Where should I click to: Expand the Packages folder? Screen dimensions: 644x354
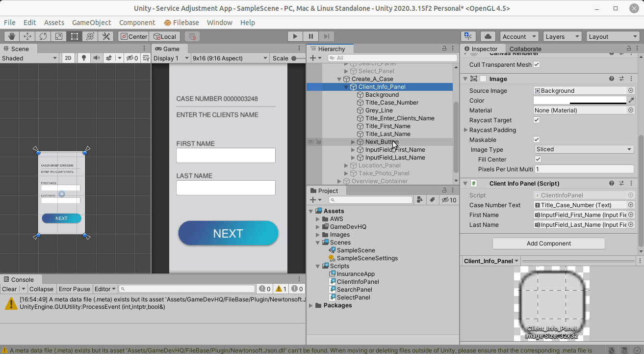click(311, 305)
